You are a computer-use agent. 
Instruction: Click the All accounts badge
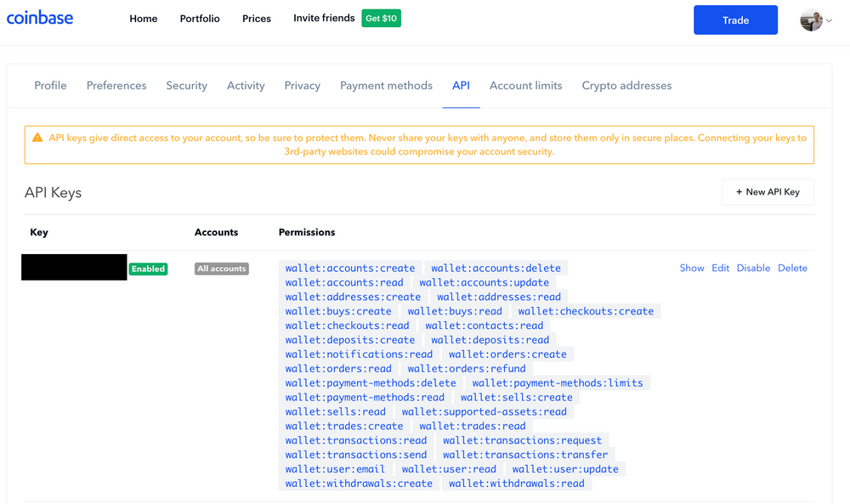point(221,268)
